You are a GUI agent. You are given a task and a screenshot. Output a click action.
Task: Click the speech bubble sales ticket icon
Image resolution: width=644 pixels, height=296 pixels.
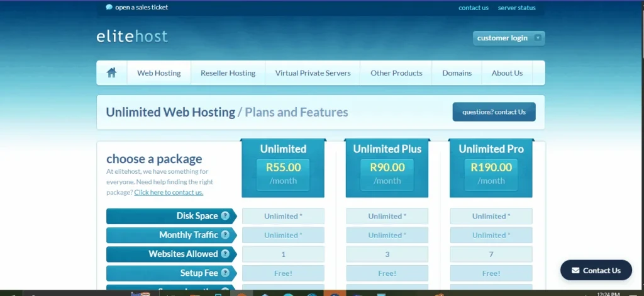click(109, 7)
